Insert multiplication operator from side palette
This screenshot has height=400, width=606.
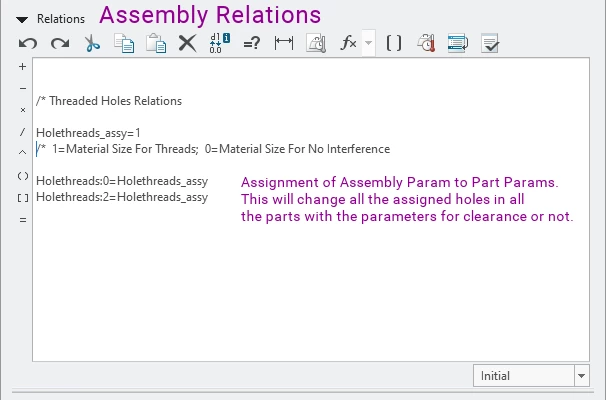click(x=23, y=110)
